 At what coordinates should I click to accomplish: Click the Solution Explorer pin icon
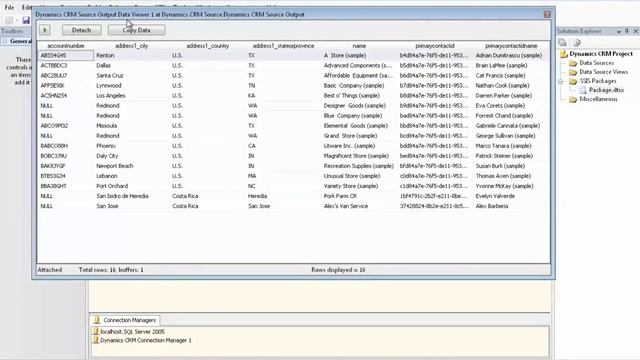(627, 31)
